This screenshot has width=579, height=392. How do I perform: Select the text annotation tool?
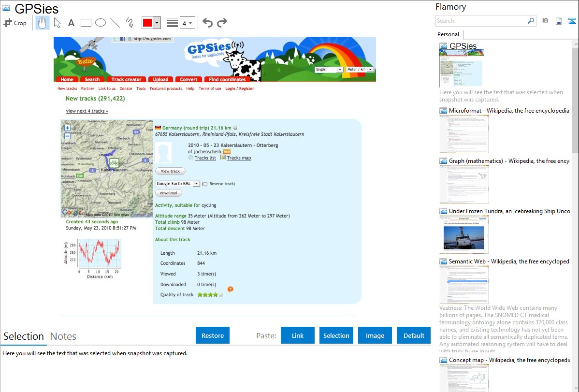pyautogui.click(x=71, y=23)
